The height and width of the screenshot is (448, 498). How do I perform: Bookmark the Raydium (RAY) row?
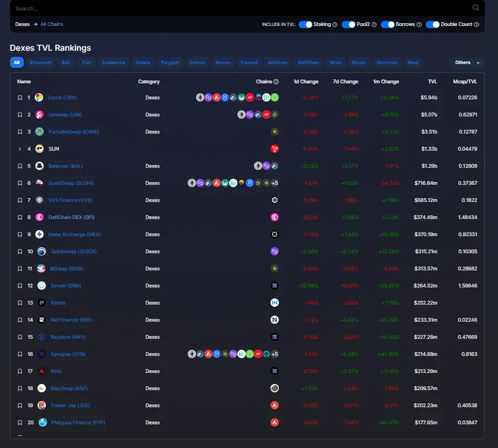[x=20, y=337]
